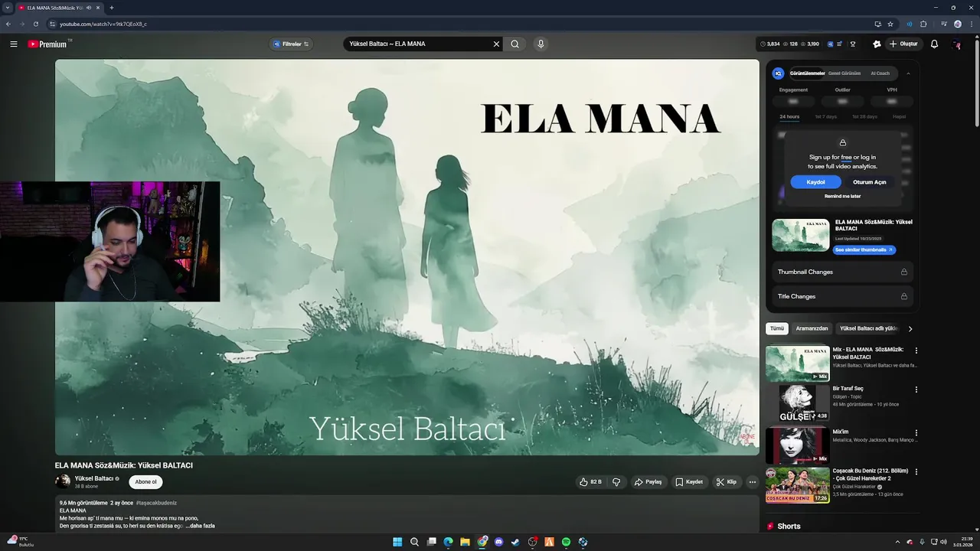Share the video via Paylaş
This screenshot has height=551, width=980.
(x=648, y=482)
